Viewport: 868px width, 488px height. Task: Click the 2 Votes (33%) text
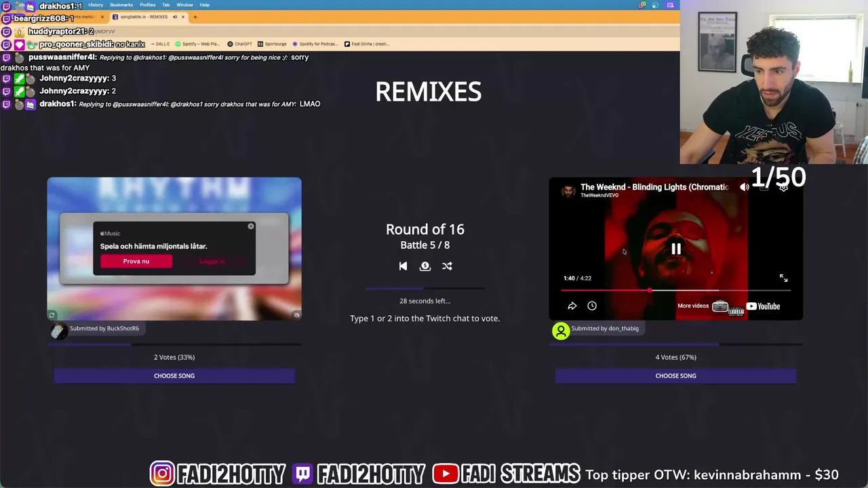click(x=174, y=357)
